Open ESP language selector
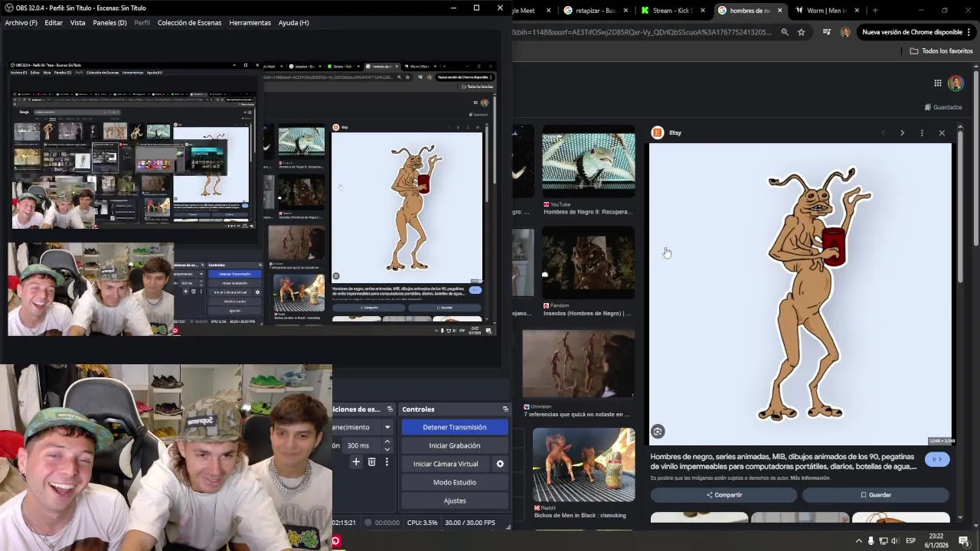 point(911,541)
